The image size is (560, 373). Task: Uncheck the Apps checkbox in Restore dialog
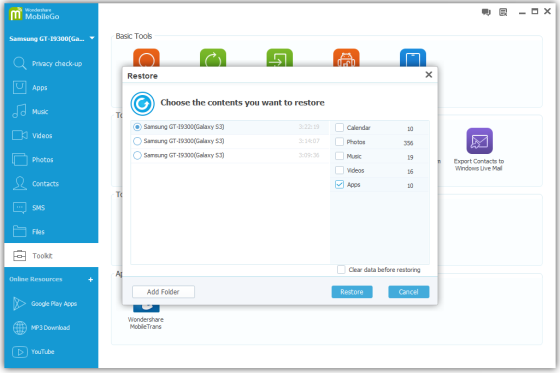coord(339,185)
